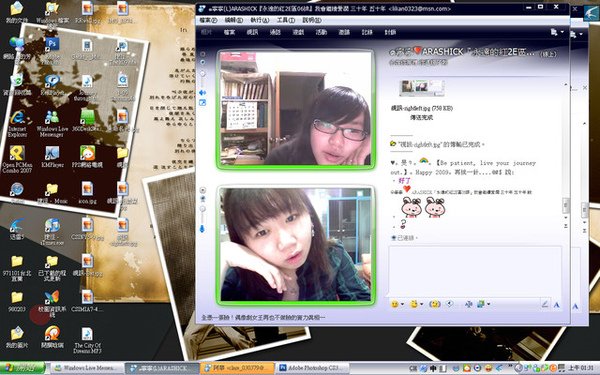The width and height of the screenshot is (600, 375).
Task: Send a nudge using the shaking smiley
Action: tap(435, 304)
